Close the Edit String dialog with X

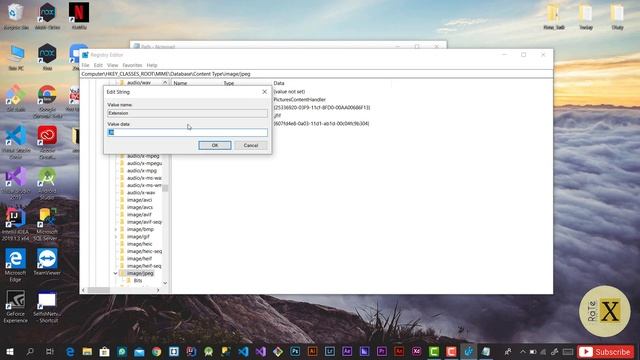pyautogui.click(x=264, y=92)
